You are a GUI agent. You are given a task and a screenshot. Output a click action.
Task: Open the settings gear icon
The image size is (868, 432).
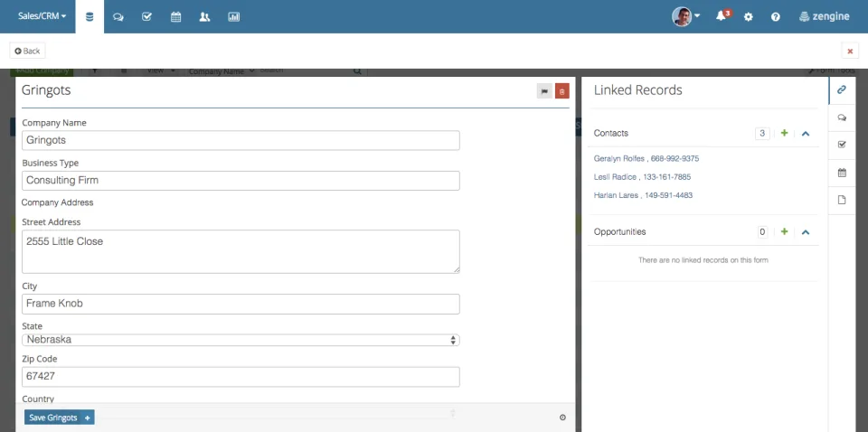pyautogui.click(x=749, y=16)
